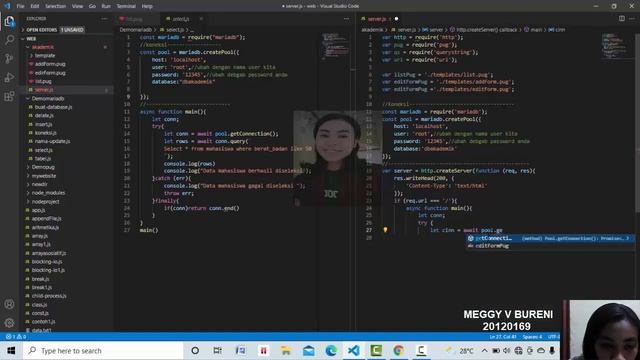Open appendFile.js in the explorer
The height and width of the screenshot is (360, 640).
(46, 219)
